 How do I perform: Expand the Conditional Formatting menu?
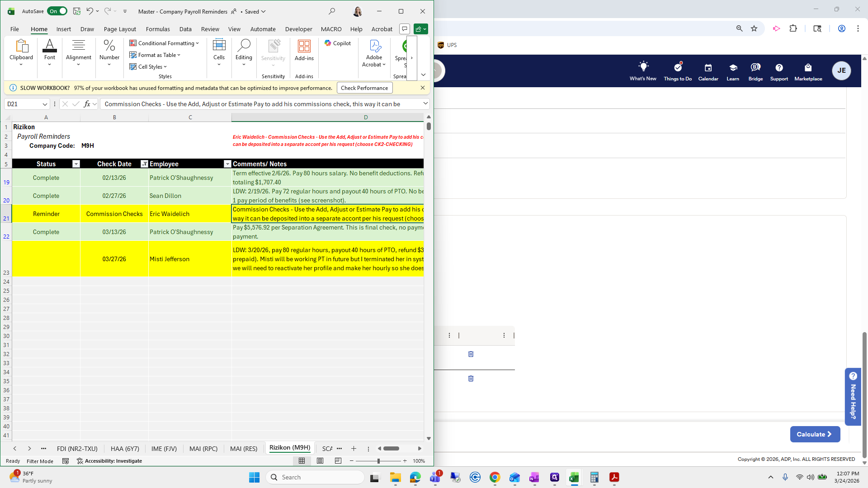[x=164, y=43]
